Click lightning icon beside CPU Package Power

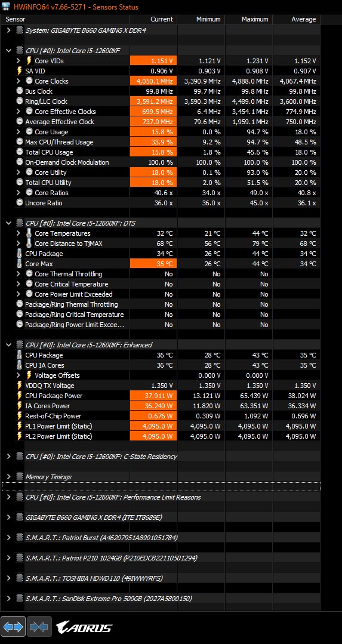tap(19, 396)
